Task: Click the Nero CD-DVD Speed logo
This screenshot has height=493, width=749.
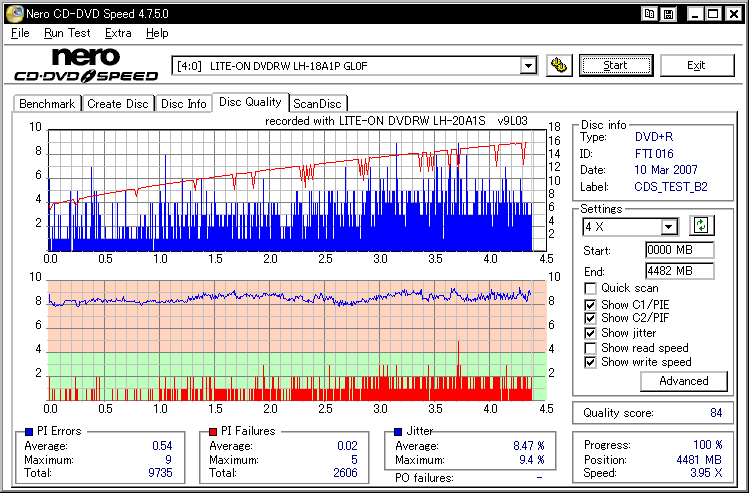Action: [85, 65]
